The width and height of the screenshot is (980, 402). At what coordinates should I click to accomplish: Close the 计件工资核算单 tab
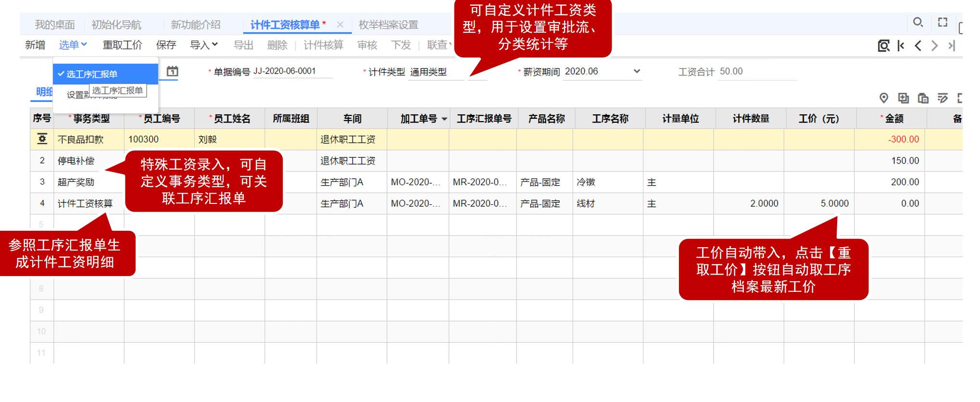coord(340,25)
